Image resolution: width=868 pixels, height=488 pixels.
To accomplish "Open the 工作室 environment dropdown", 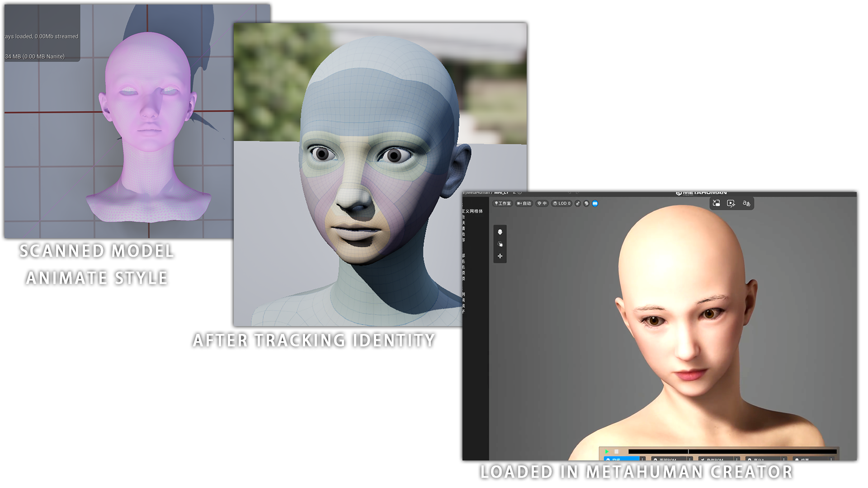I will 503,203.
